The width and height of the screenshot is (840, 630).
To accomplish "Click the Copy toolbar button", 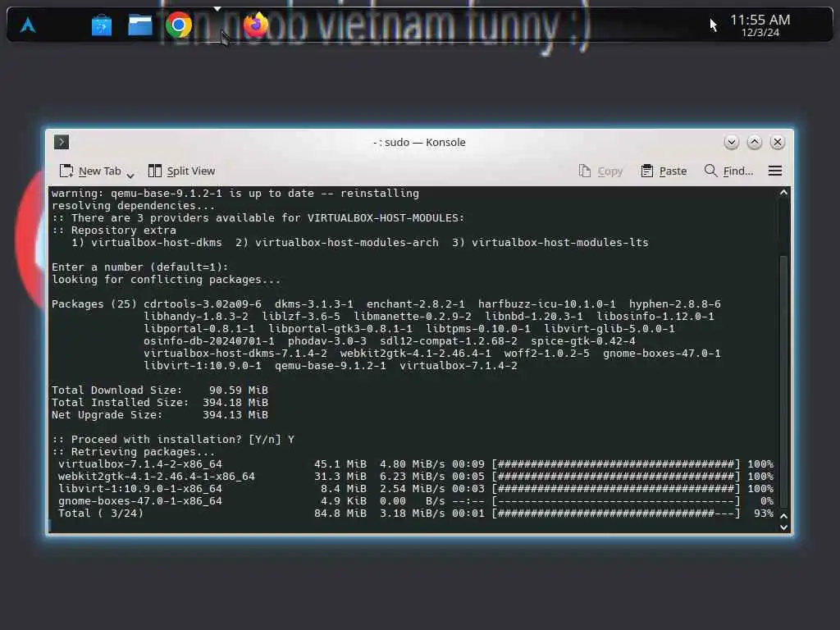I will [600, 171].
